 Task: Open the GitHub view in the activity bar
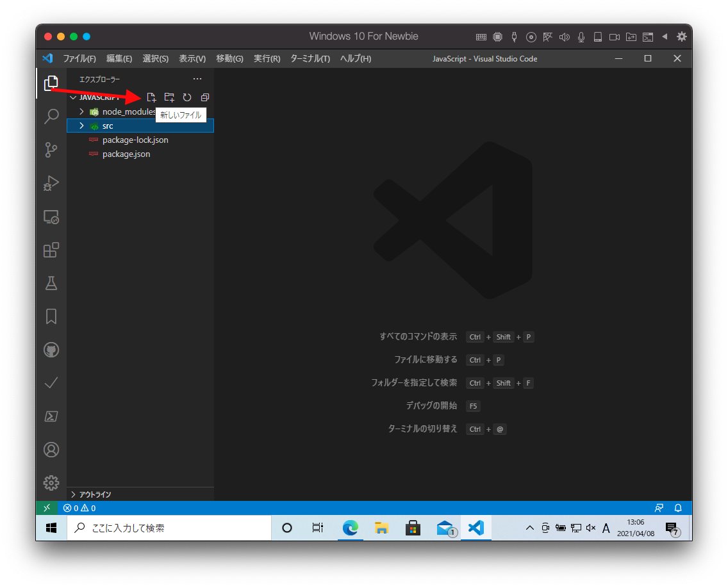51,350
